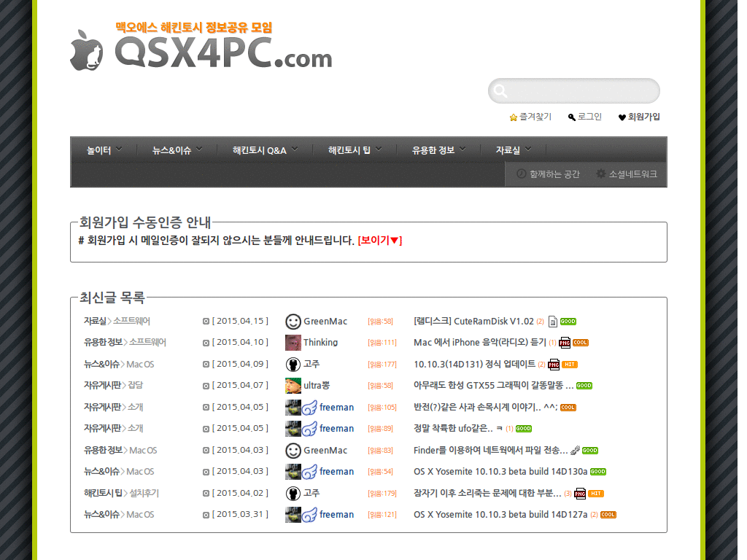
Task: Click the star icon beside 즐겨찾기
Action: pos(513,117)
